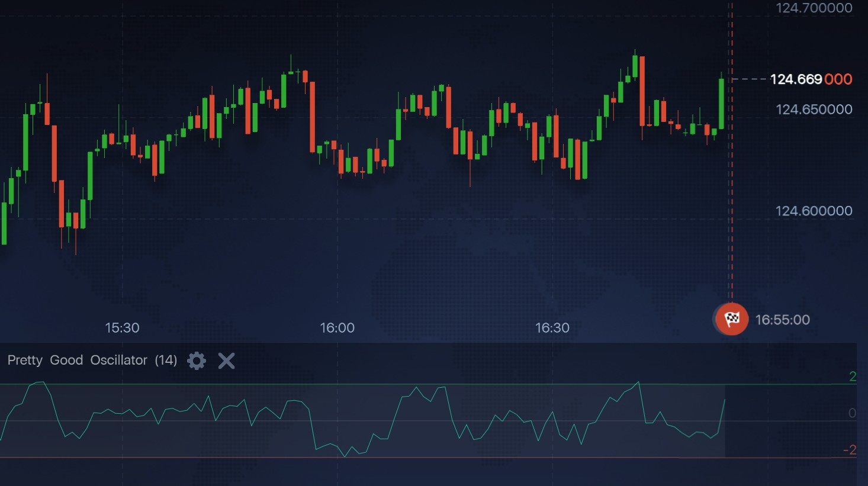Click the 15:30 time axis label
The height and width of the screenshot is (486, 868).
point(122,328)
